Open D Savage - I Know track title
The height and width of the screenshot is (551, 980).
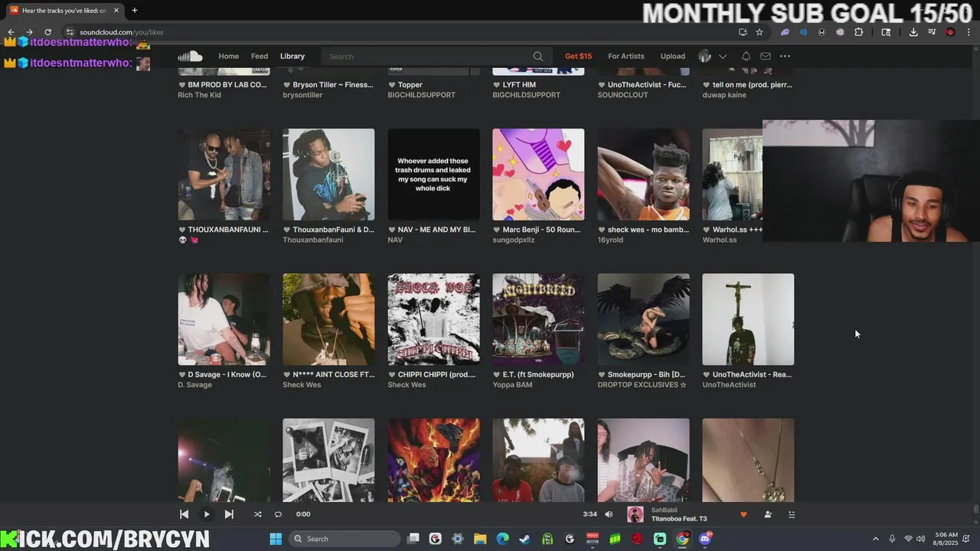tap(227, 375)
